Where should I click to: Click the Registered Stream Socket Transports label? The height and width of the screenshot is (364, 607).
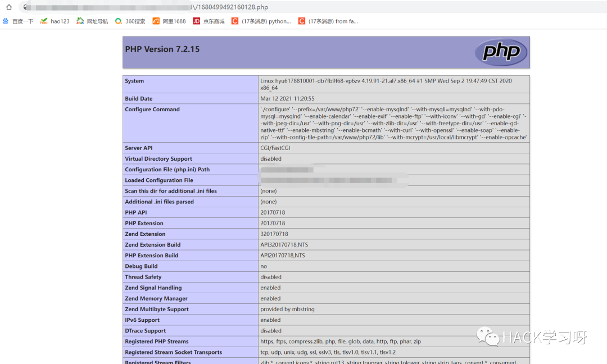pos(174,352)
